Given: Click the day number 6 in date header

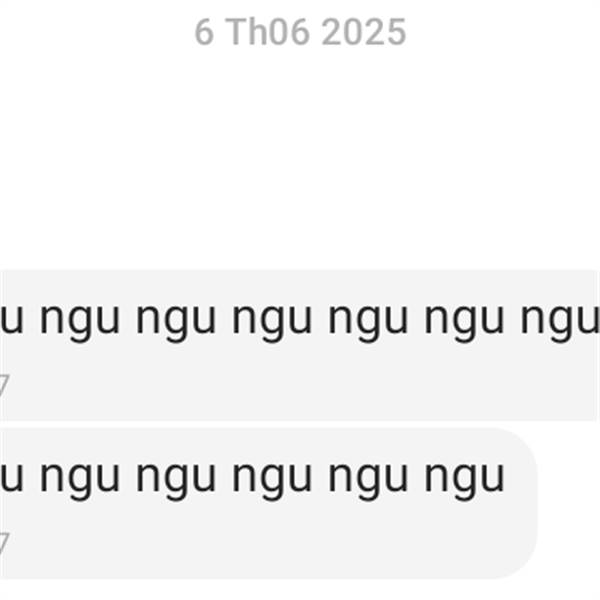Looking at the screenshot, I should (204, 33).
